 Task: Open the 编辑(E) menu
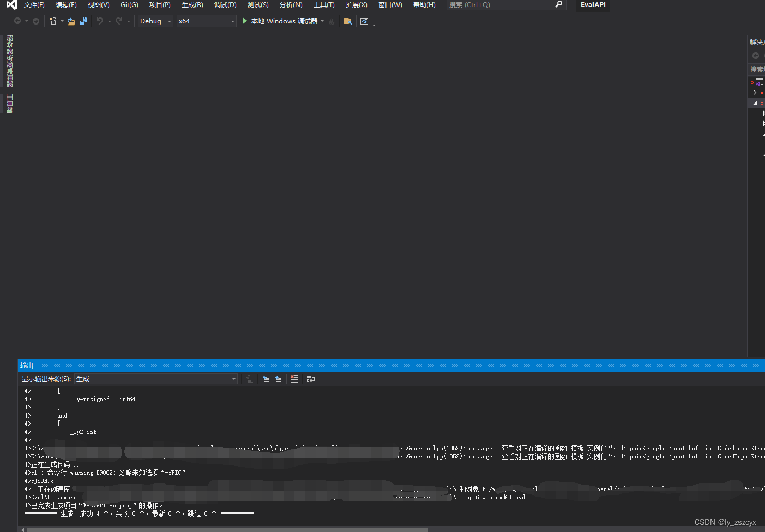pos(66,5)
